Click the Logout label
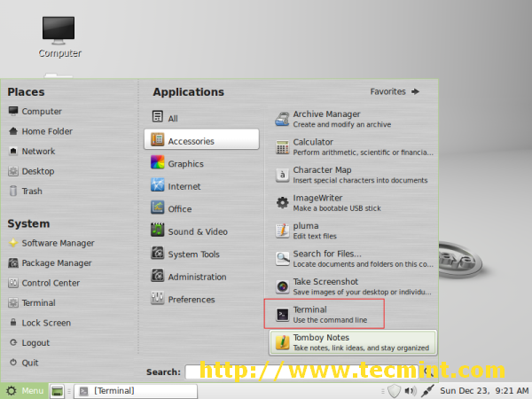Viewport: 532px width, 399px height. coord(35,343)
